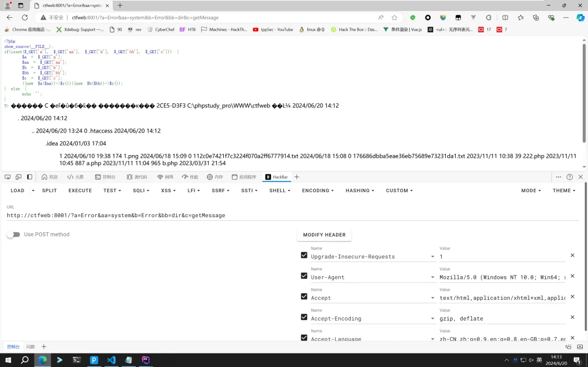This screenshot has width=588, height=367.
Task: Open the Collections icon
Action: click(x=536, y=18)
